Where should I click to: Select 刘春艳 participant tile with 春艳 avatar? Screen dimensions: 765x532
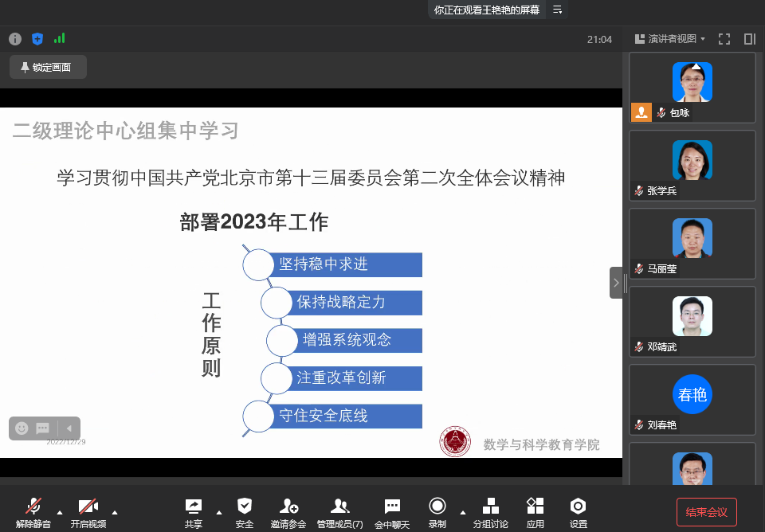[692, 400]
